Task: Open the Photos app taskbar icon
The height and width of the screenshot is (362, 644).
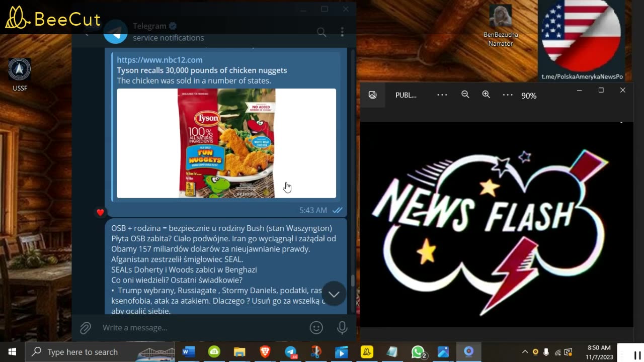Action: [x=443, y=352]
